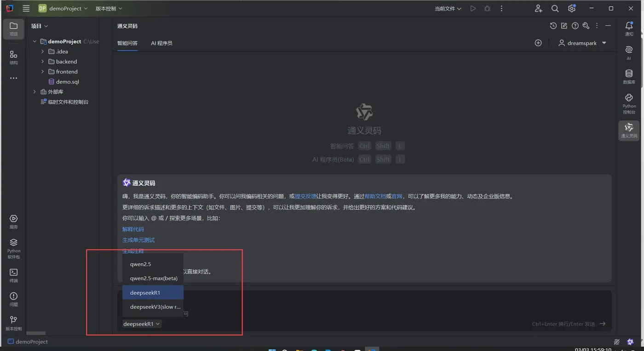
Task: Hide the 通义灵码 panel with the minimize dash
Action: click(x=608, y=26)
